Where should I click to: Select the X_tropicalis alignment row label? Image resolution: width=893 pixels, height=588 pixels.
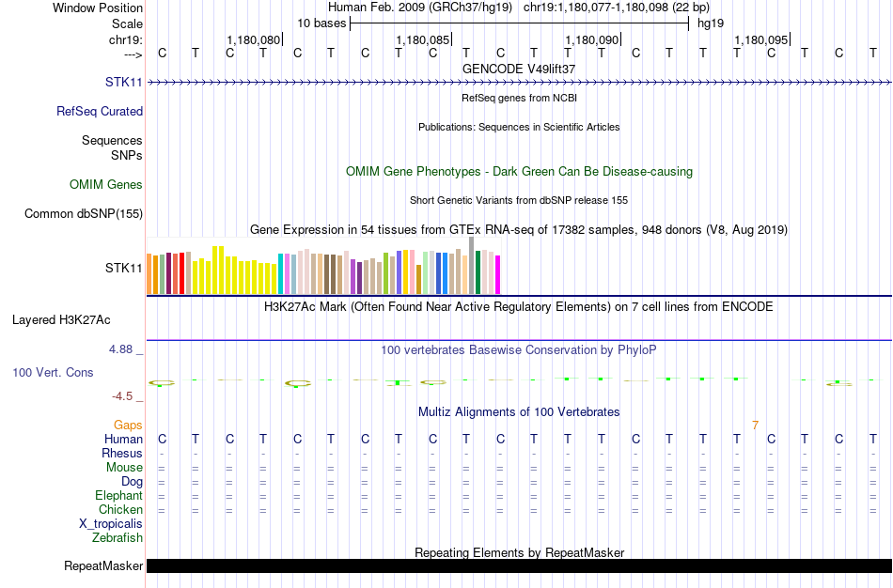click(x=111, y=524)
